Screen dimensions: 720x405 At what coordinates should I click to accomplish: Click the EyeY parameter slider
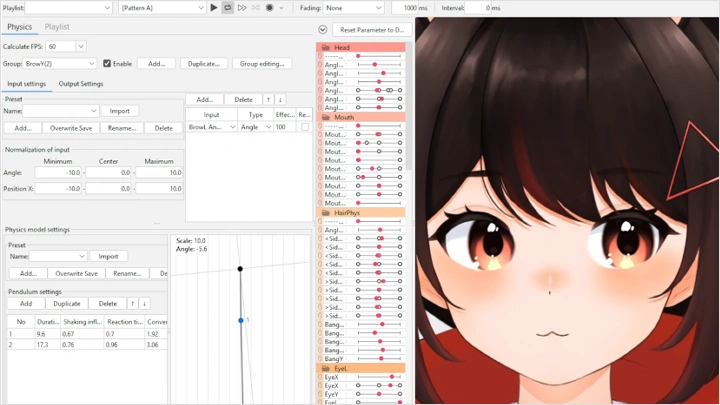tap(379, 394)
